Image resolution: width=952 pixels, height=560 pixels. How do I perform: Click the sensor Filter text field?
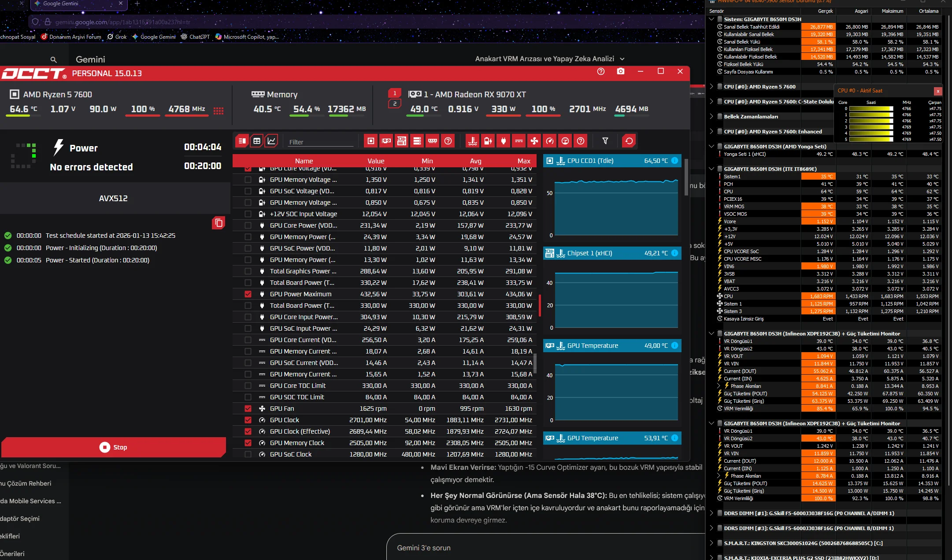[321, 142]
